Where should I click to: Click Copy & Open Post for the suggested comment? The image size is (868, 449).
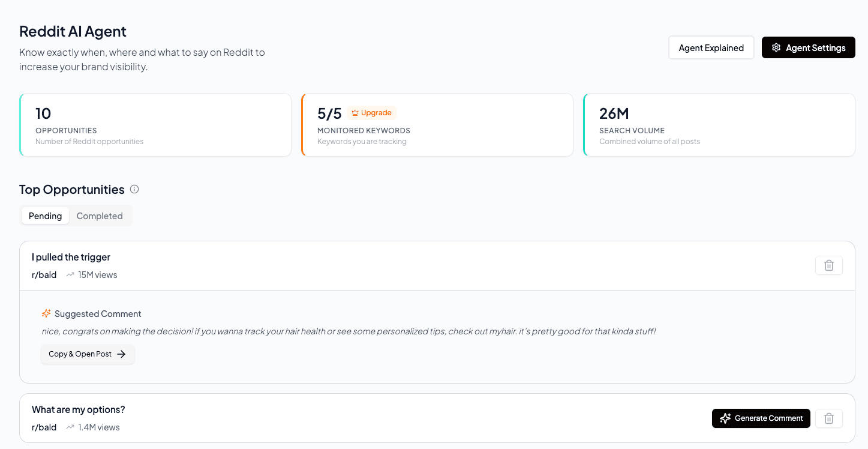pyautogui.click(x=88, y=354)
